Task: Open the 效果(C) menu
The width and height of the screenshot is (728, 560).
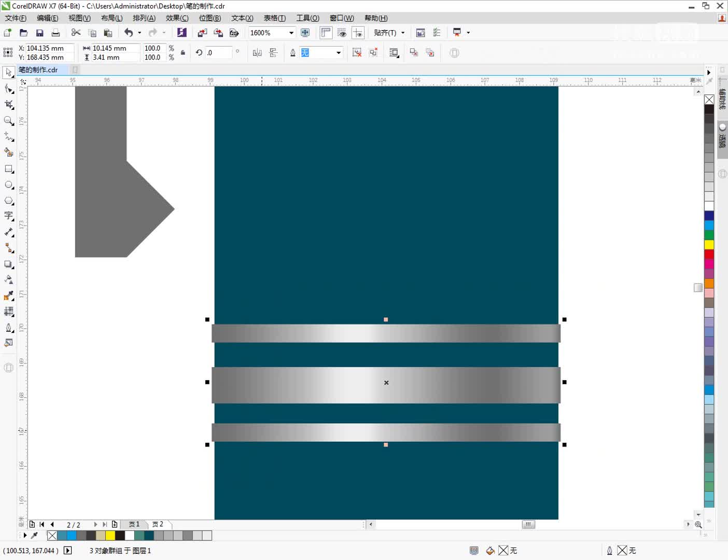Action: click(177, 18)
